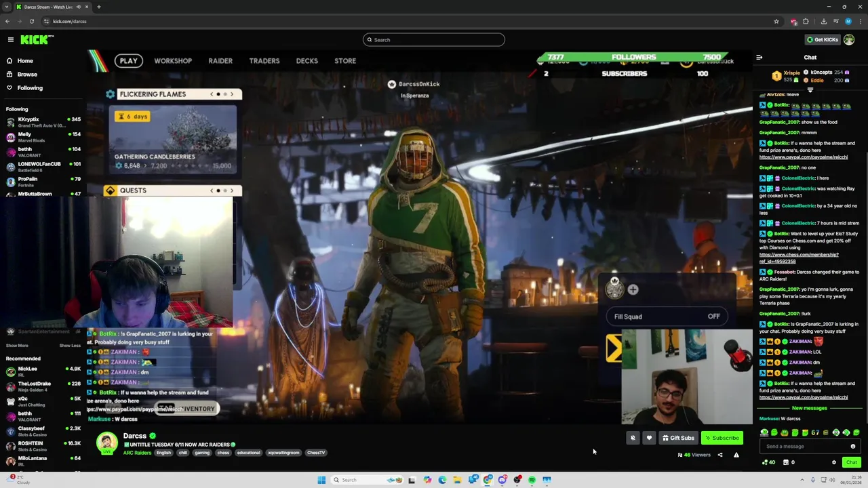Image resolution: width=868 pixels, height=488 pixels.
Task: Click the ChessTV tag
Action: tap(316, 453)
